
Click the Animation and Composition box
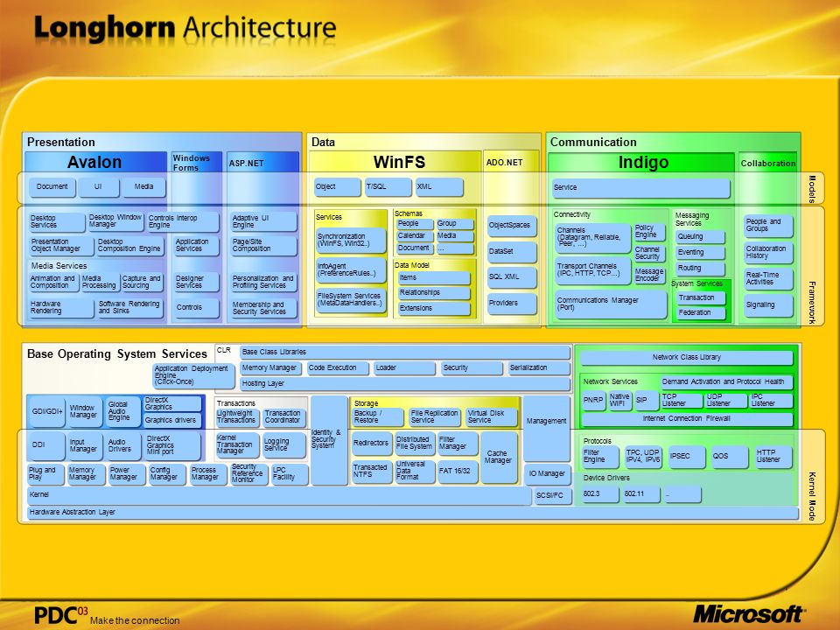(x=53, y=283)
